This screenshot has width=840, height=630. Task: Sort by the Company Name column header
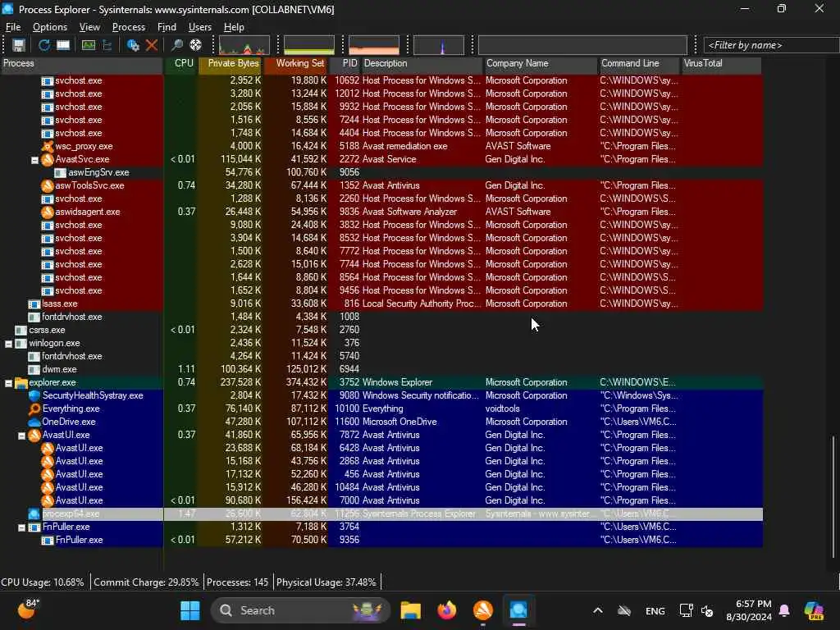[x=541, y=63]
